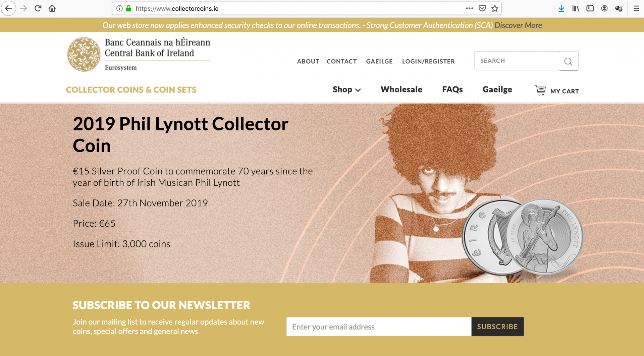Go to the browser home page icon
The image size is (644, 356).
tap(52, 8)
